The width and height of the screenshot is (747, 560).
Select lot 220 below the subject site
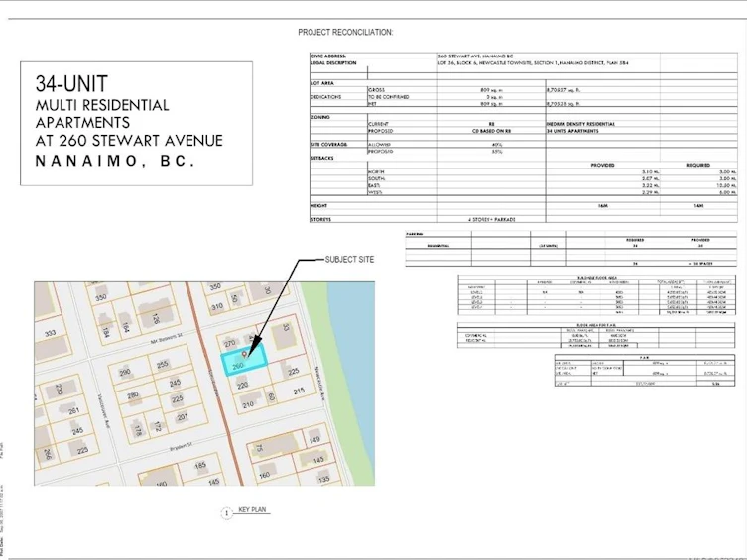242,385
